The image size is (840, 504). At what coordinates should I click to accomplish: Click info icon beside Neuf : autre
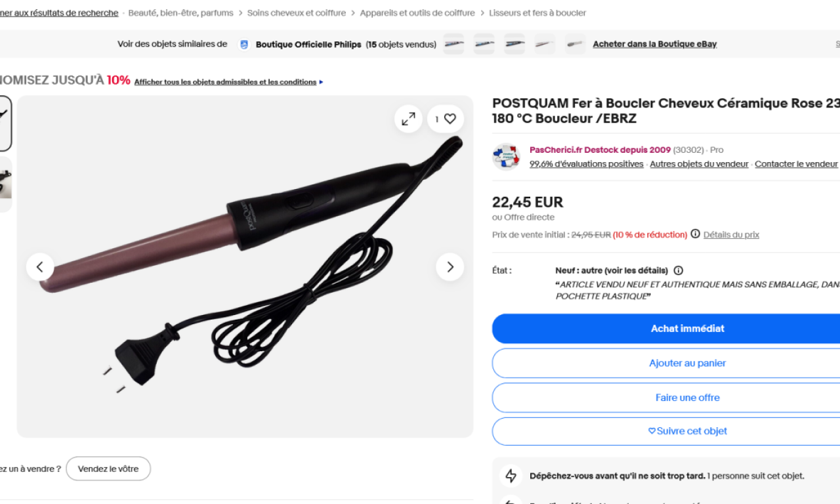(x=679, y=270)
